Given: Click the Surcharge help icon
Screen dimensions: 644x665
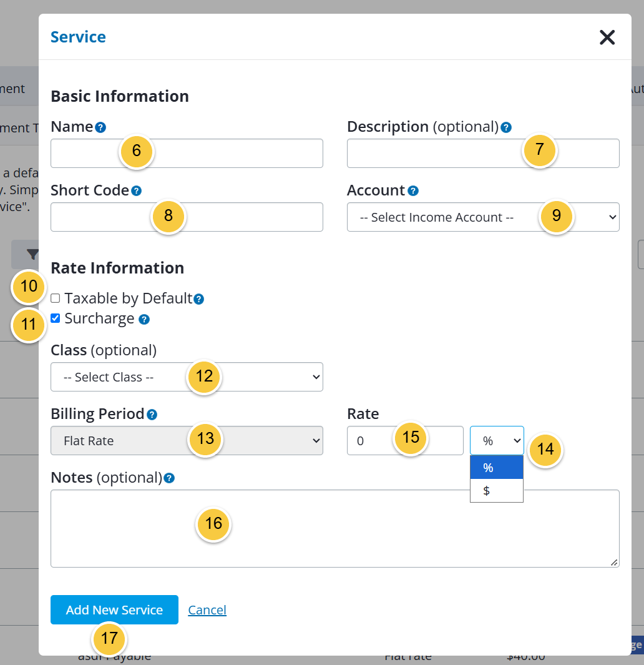Looking at the screenshot, I should click(x=144, y=319).
